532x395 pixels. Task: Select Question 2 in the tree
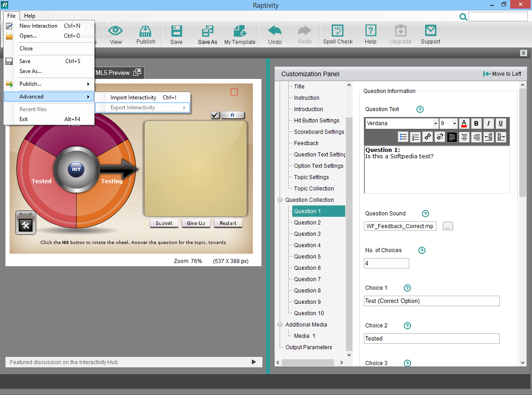pyautogui.click(x=307, y=223)
